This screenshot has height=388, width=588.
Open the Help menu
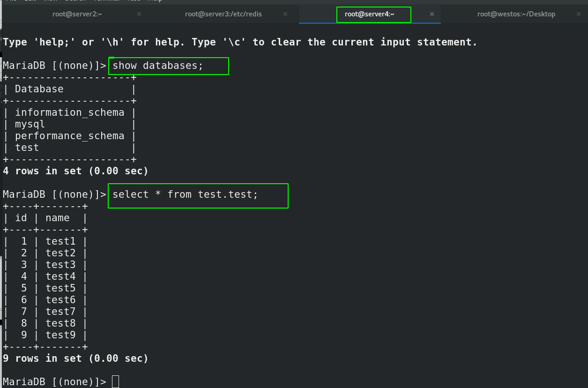(155, 1)
